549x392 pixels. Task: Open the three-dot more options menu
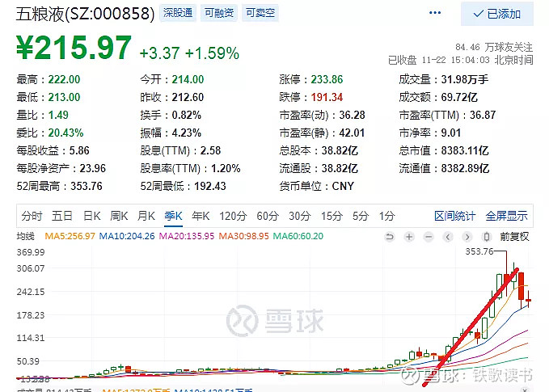click(x=435, y=13)
